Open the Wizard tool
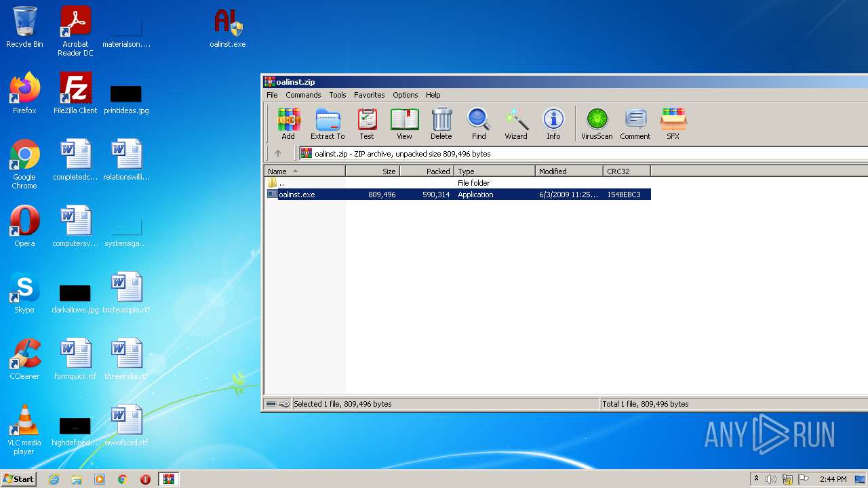The height and width of the screenshot is (488, 868). coord(516,123)
